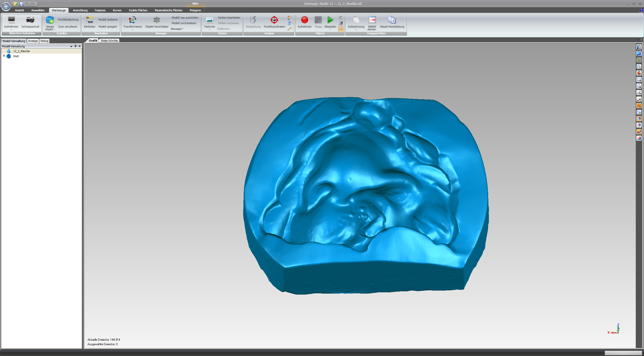
Task: Click the Punktkoordinaten crosshair icon
Action: point(274,20)
